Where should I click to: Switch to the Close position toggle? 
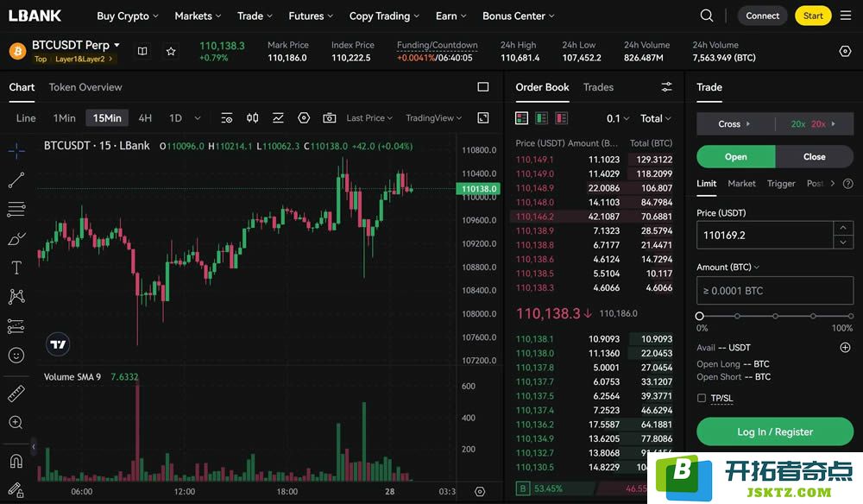tap(815, 157)
